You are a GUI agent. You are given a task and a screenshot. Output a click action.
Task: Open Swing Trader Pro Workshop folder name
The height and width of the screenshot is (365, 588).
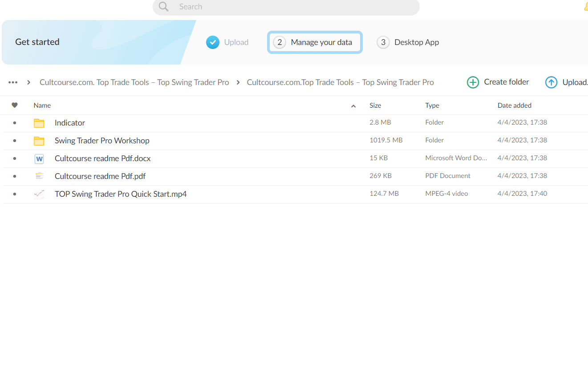point(102,141)
